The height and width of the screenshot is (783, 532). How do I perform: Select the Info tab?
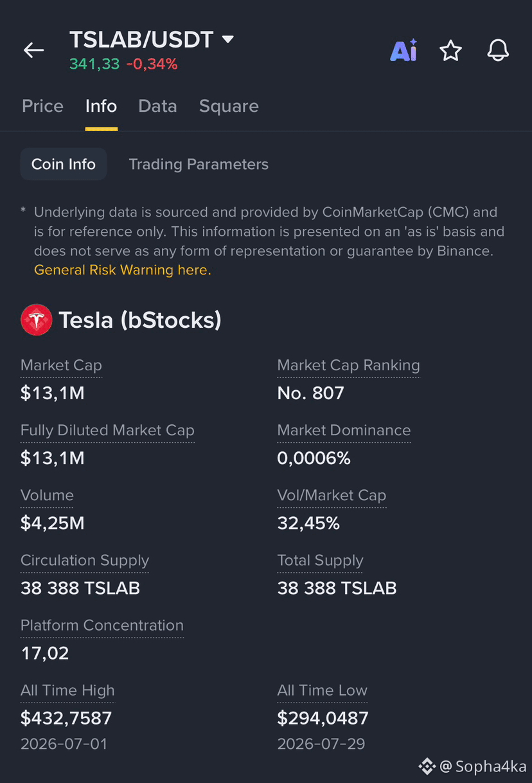tap(101, 106)
